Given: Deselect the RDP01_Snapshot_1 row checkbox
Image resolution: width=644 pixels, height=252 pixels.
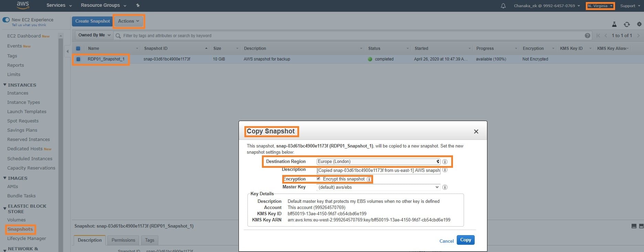Looking at the screenshot, I should click(x=78, y=59).
